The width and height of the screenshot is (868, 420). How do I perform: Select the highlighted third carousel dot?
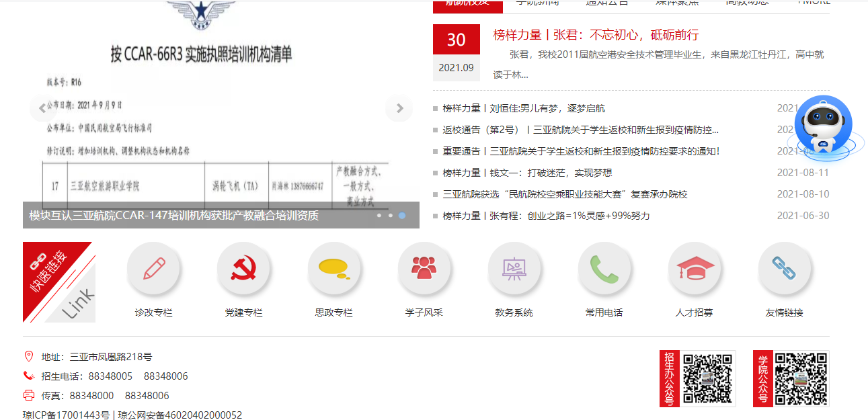coord(401,216)
